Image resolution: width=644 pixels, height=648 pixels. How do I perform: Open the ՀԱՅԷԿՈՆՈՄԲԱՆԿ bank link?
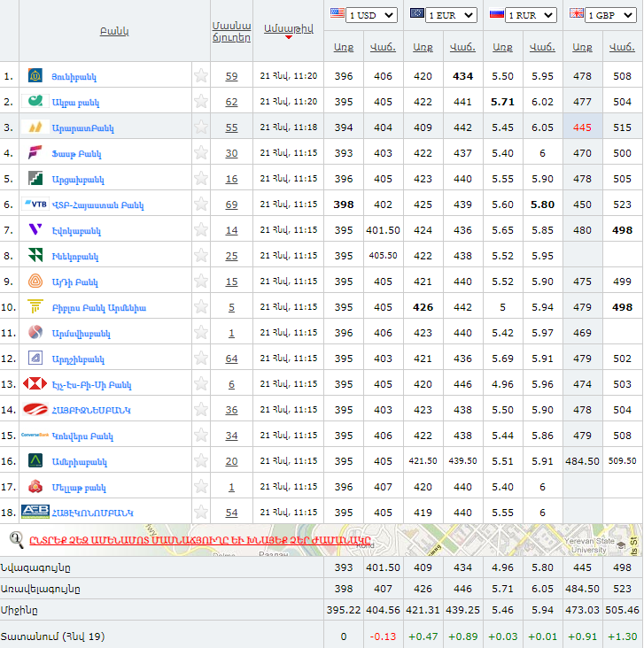pyautogui.click(x=93, y=513)
